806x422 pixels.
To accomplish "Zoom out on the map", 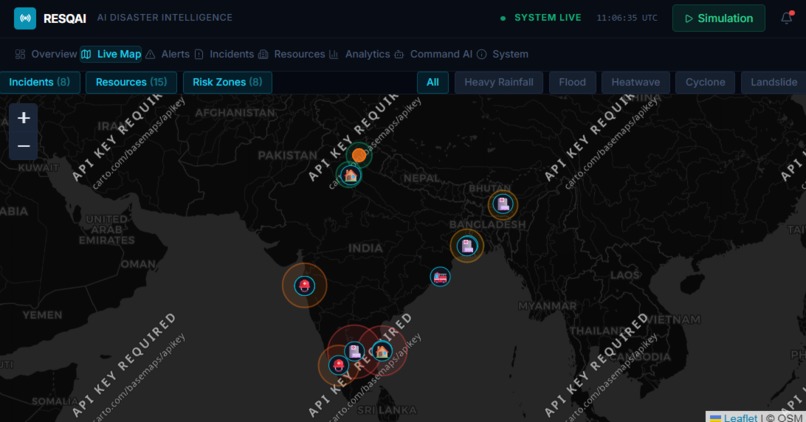I will point(23,146).
